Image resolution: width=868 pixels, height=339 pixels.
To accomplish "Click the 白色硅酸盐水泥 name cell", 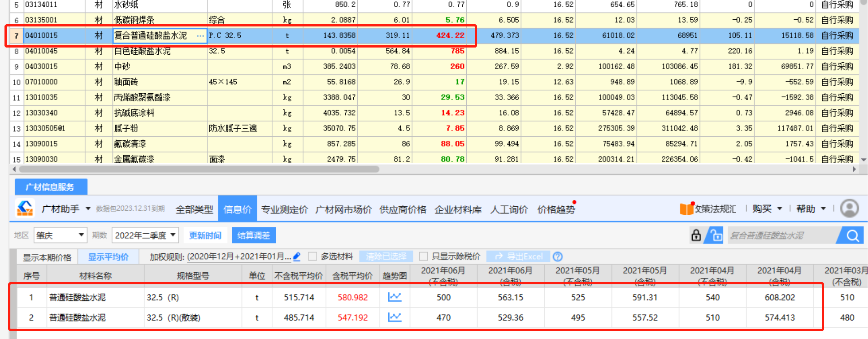I will pyautogui.click(x=160, y=51).
